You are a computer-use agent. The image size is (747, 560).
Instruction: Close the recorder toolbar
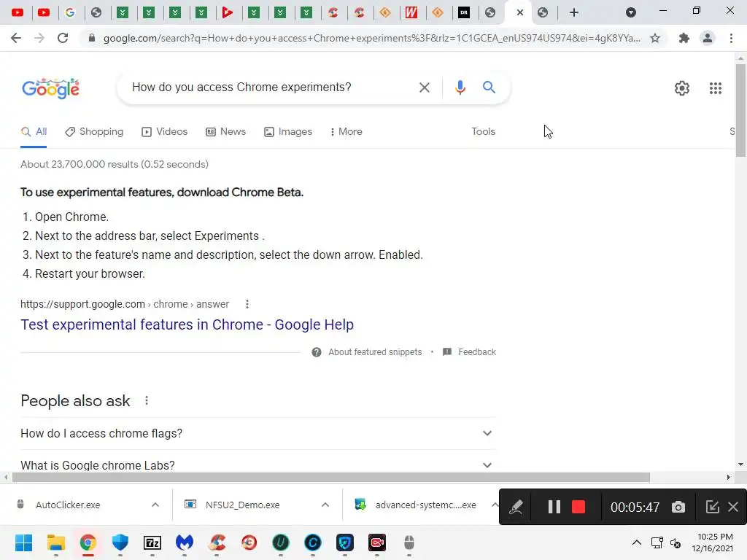point(733,507)
